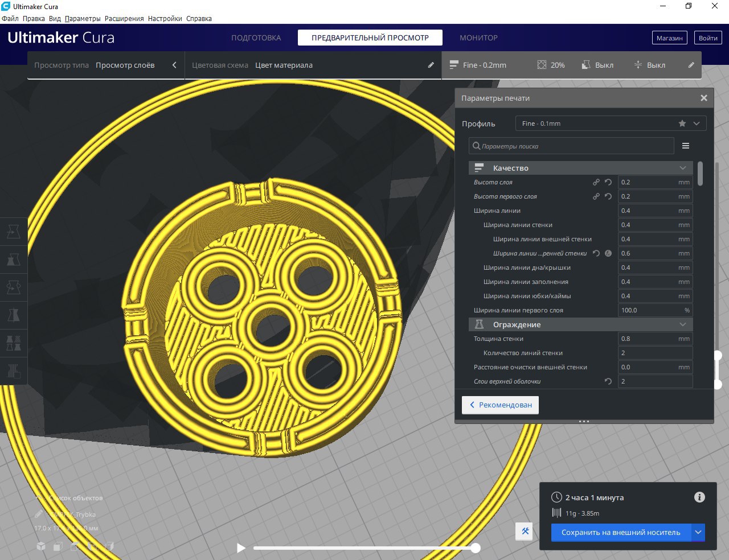Click the support Выкл icon in the toolbar
Screen dimensions: 729x560
(586, 65)
